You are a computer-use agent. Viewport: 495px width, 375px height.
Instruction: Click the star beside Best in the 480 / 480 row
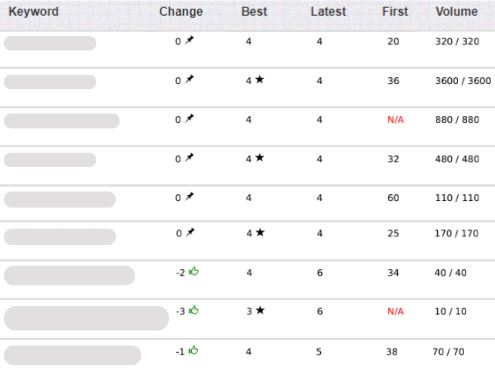pos(260,157)
